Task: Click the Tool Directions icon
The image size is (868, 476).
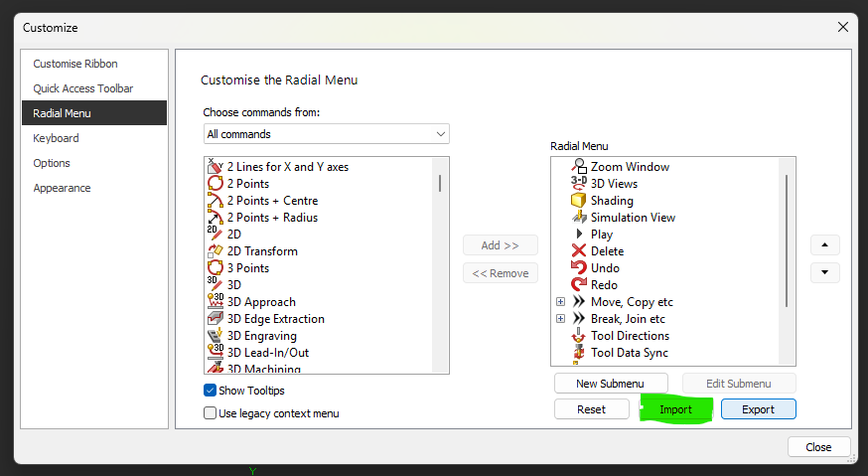Action: [x=580, y=336]
